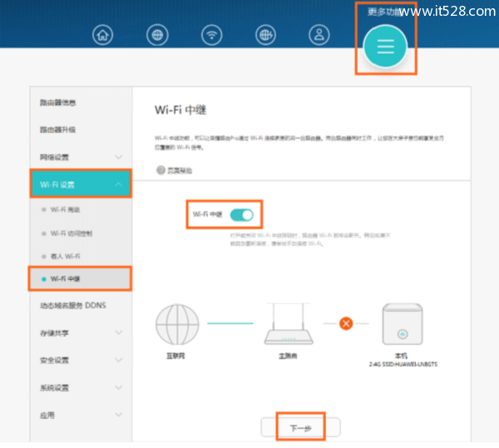
Task: Open 路由器信息 in sidebar
Action: (57, 102)
